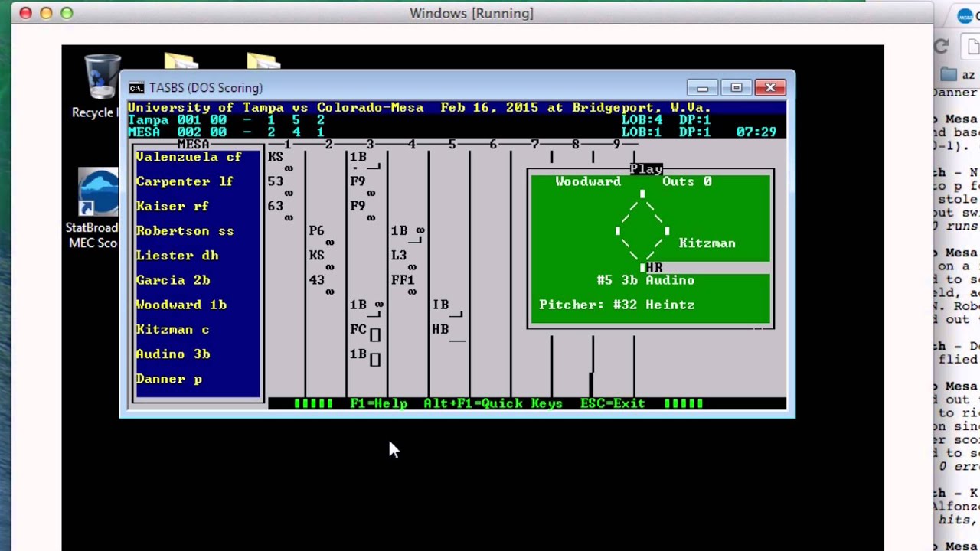This screenshot has height=551, width=980.
Task: Click Garcia's 43 cell in inning 2
Action: pos(317,280)
